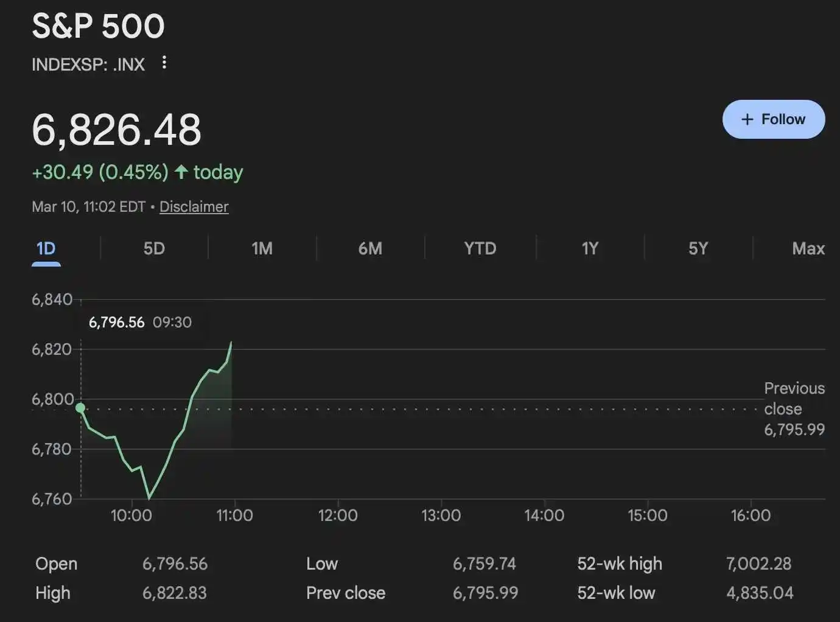840x622 pixels.
Task: Select the Max chart range
Action: tap(807, 248)
